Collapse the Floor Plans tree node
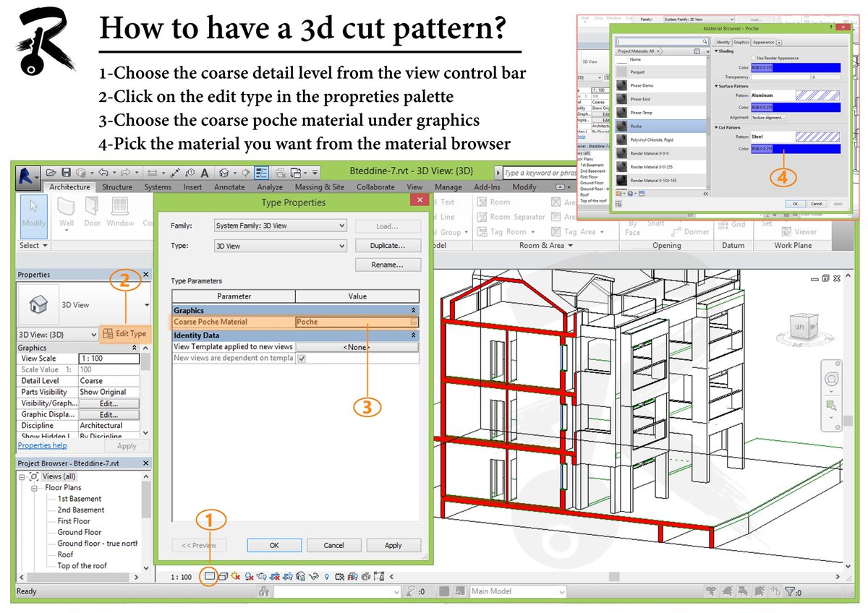868x613 pixels. 34,488
